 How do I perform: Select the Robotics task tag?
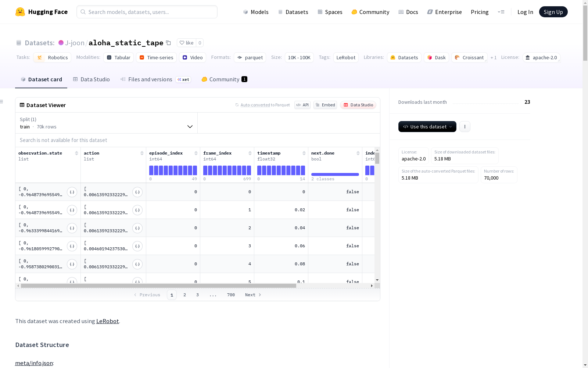pyautogui.click(x=52, y=57)
